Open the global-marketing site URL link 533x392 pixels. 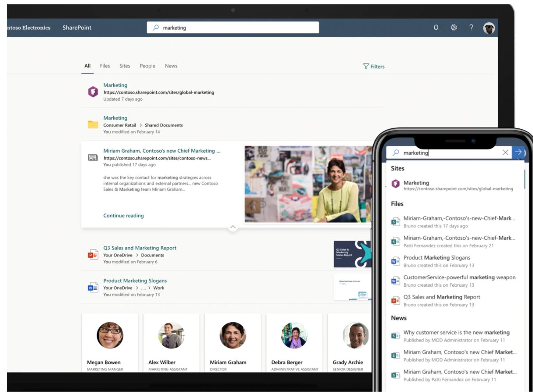click(x=158, y=92)
